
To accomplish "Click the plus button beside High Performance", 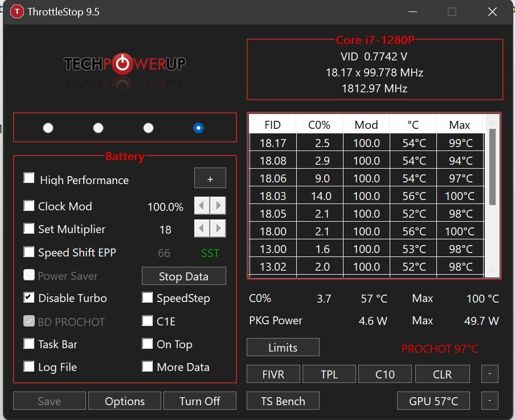I will pos(210,178).
